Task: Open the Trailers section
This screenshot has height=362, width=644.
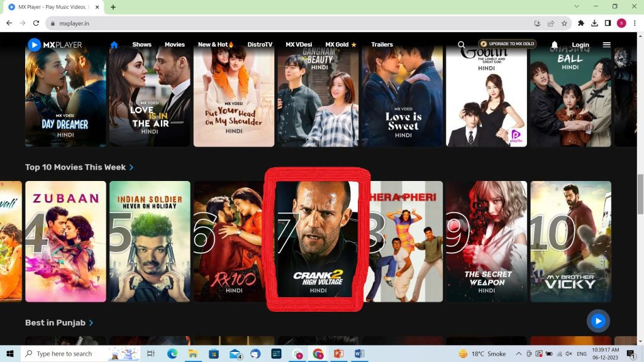Action: click(382, 45)
